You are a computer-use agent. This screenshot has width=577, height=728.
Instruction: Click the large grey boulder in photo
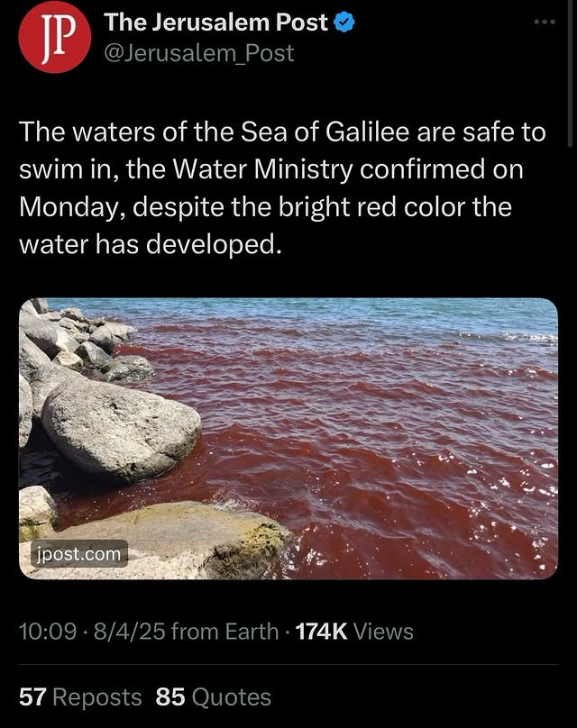[x=121, y=428]
